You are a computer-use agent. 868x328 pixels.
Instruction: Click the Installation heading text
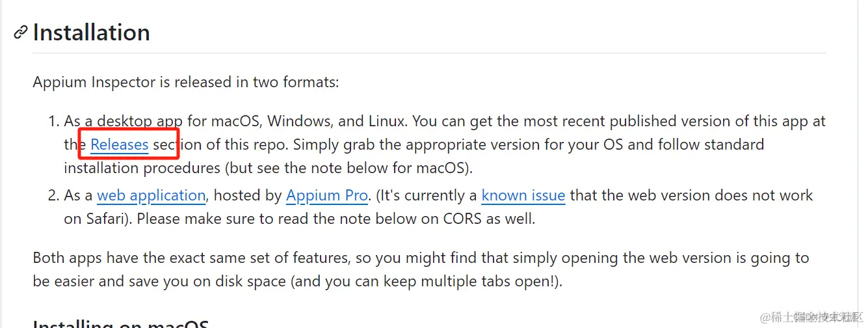pos(92,32)
